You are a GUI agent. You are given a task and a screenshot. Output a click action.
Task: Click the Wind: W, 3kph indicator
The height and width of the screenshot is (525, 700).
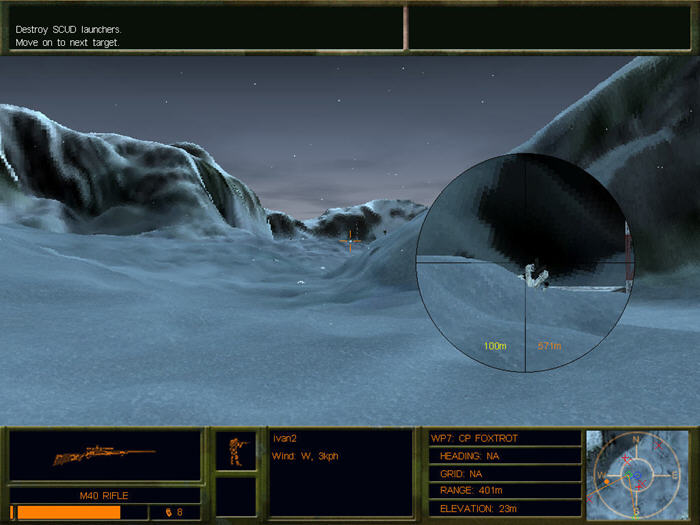[305, 456]
